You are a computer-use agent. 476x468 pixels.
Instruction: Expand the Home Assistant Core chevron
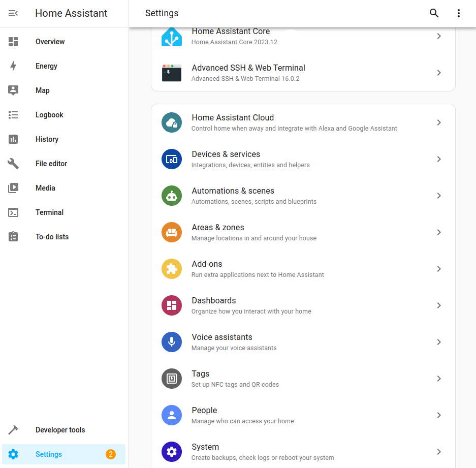tap(439, 36)
